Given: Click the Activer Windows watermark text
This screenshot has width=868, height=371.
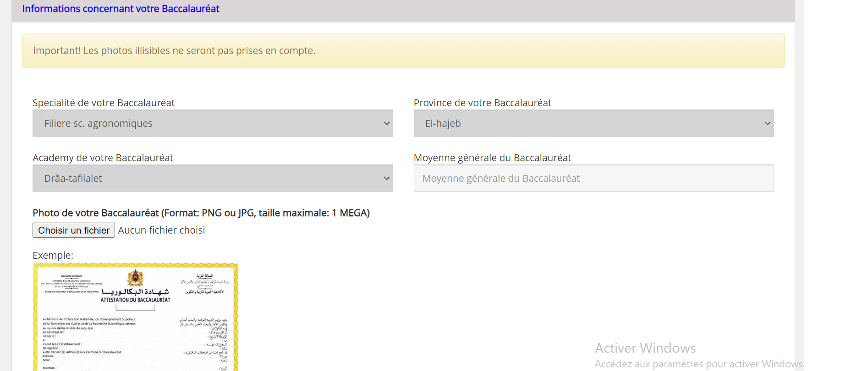Looking at the screenshot, I should (x=645, y=348).
